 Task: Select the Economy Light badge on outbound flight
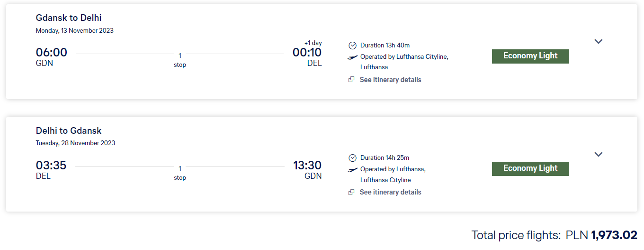(530, 56)
